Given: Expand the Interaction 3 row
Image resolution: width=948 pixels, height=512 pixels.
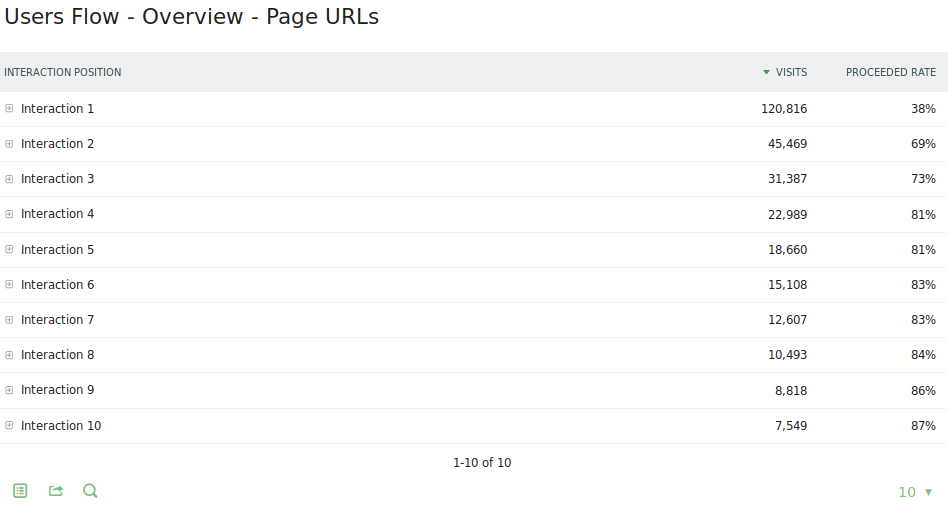Looking at the screenshot, I should (9, 179).
